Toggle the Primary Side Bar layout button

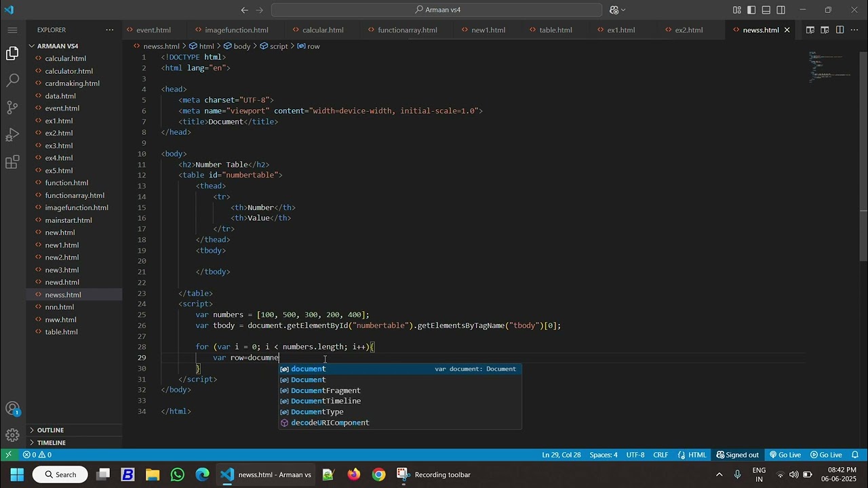click(x=751, y=10)
